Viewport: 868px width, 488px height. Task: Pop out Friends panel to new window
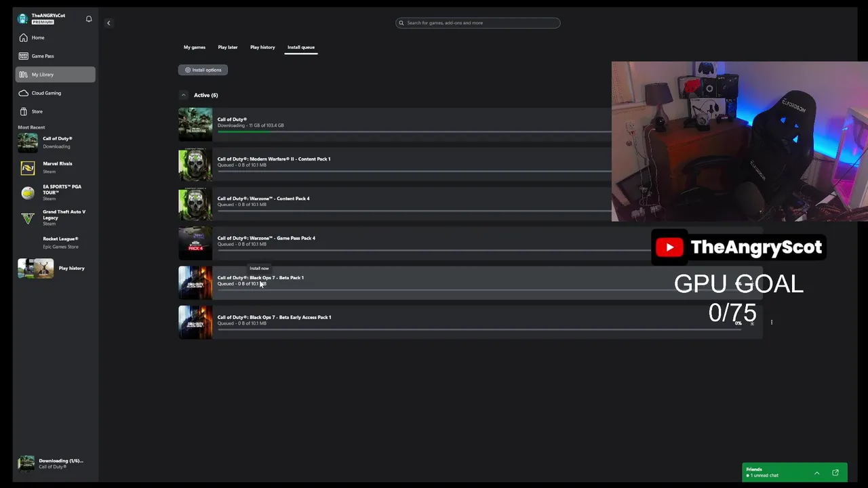click(x=835, y=473)
